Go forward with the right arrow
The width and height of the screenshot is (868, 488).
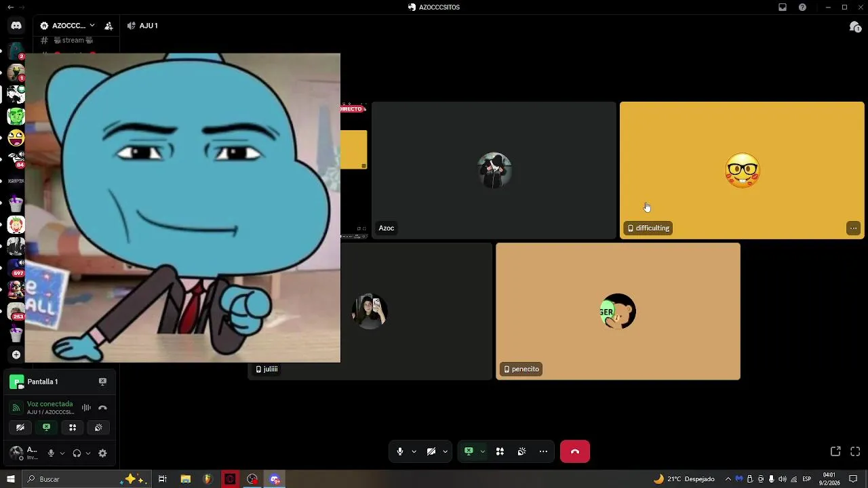tap(22, 7)
